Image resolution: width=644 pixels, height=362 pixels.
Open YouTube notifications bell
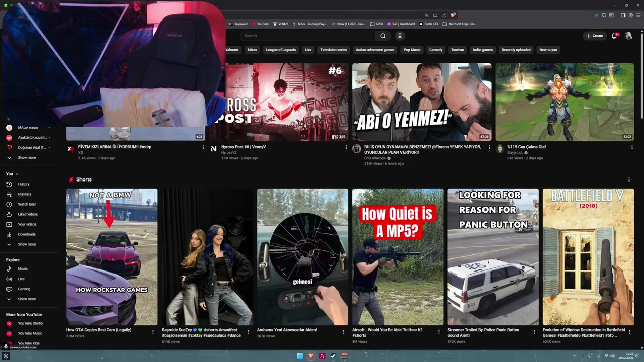point(614,36)
